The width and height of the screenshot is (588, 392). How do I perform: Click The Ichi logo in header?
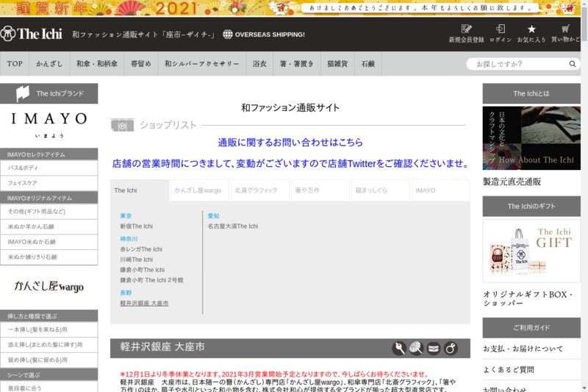pos(31,34)
